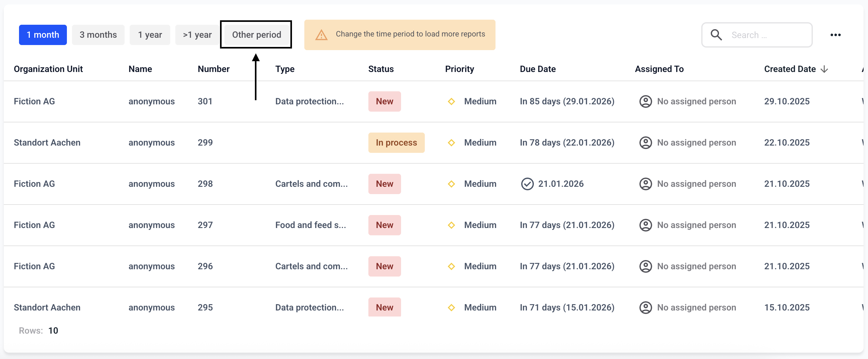Click person icon for report 301

(645, 101)
